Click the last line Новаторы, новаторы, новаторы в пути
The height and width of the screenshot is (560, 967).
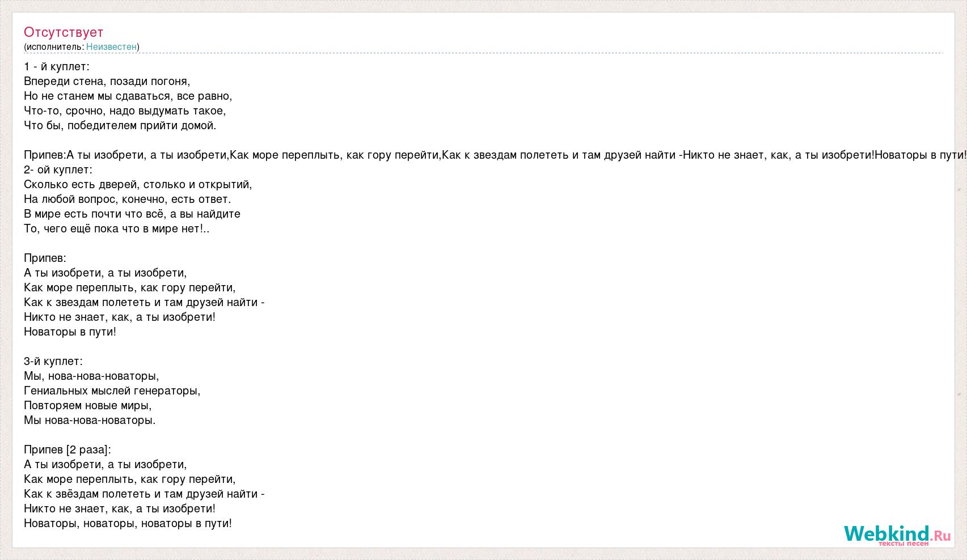(128, 523)
